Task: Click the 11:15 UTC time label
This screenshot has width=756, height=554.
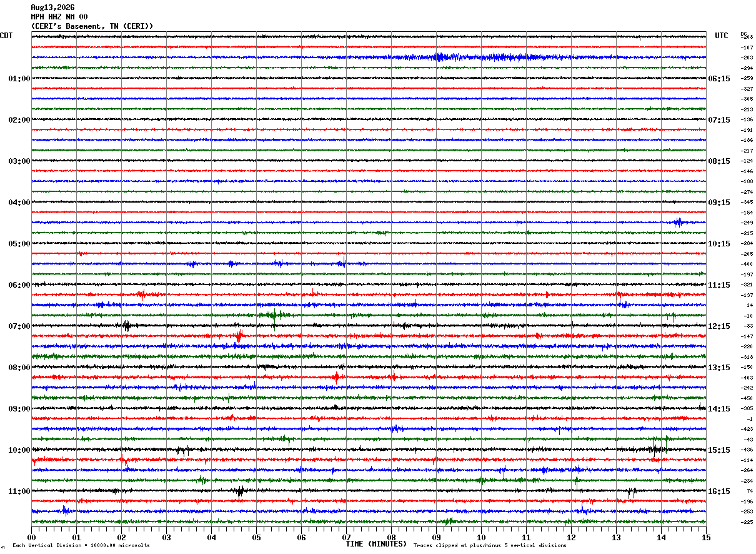Action: 719,285
